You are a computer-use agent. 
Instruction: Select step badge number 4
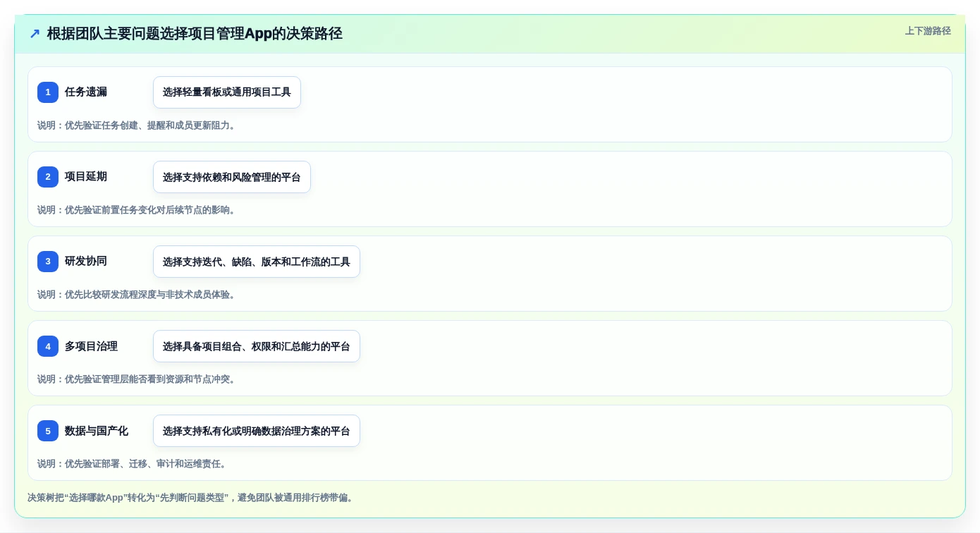point(48,346)
